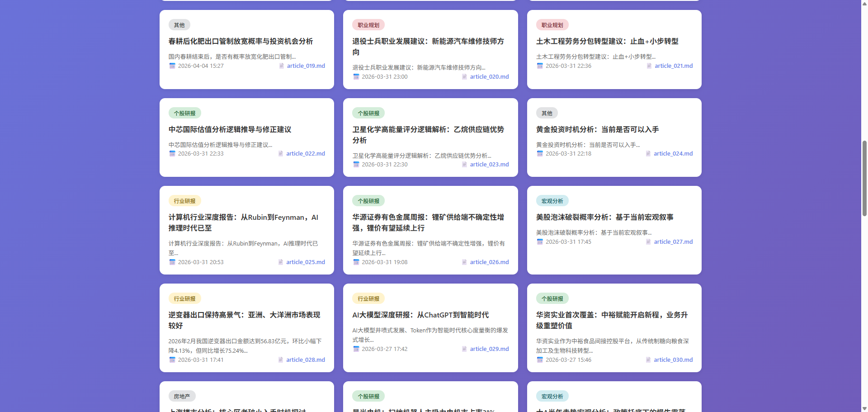This screenshot has height=412, width=868.
Task: Click the calendar icon beside 2026-04-04 15:27
Action: [x=172, y=66]
